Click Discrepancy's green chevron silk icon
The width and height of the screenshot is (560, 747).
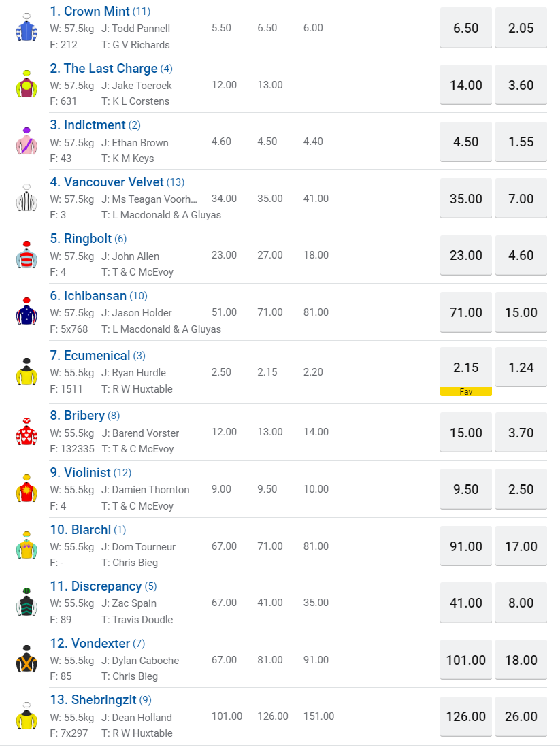point(27,603)
